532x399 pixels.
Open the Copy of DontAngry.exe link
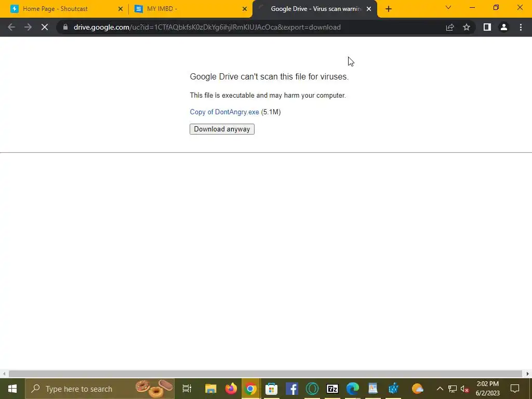pos(224,112)
